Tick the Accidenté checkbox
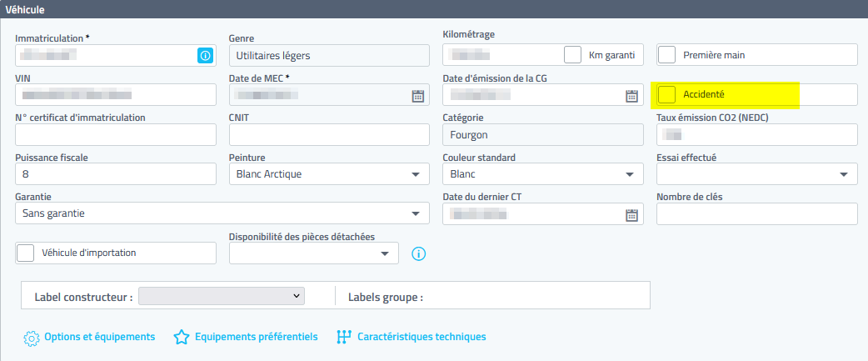 (667, 95)
